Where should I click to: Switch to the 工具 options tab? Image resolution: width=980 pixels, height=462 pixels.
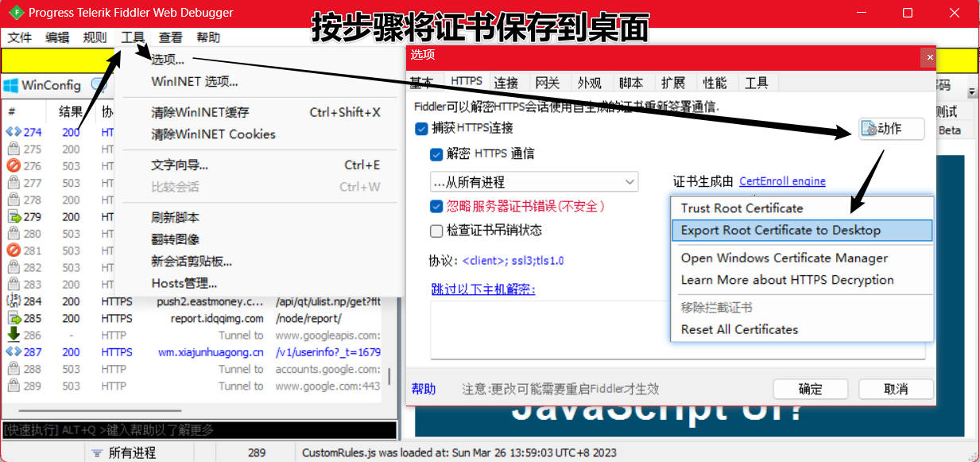point(757,83)
